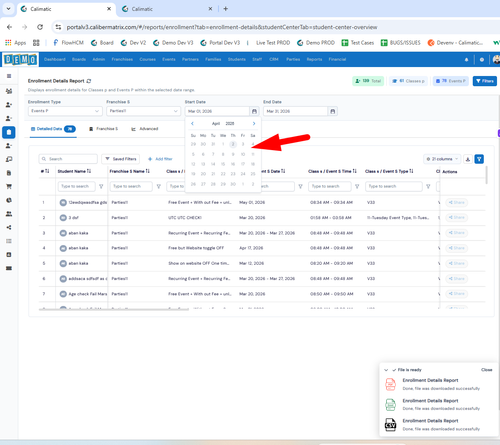
Task: Switch to the Detailed Data tab
Action: [53, 129]
